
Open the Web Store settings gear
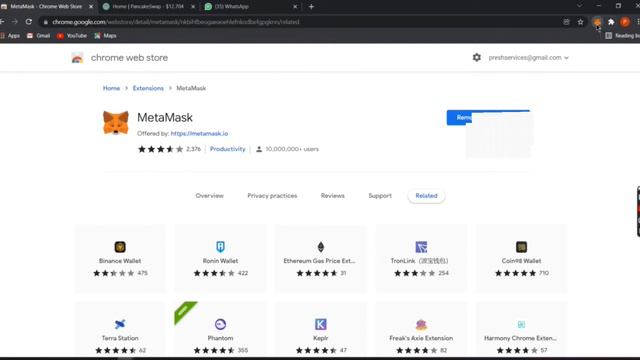click(477, 58)
